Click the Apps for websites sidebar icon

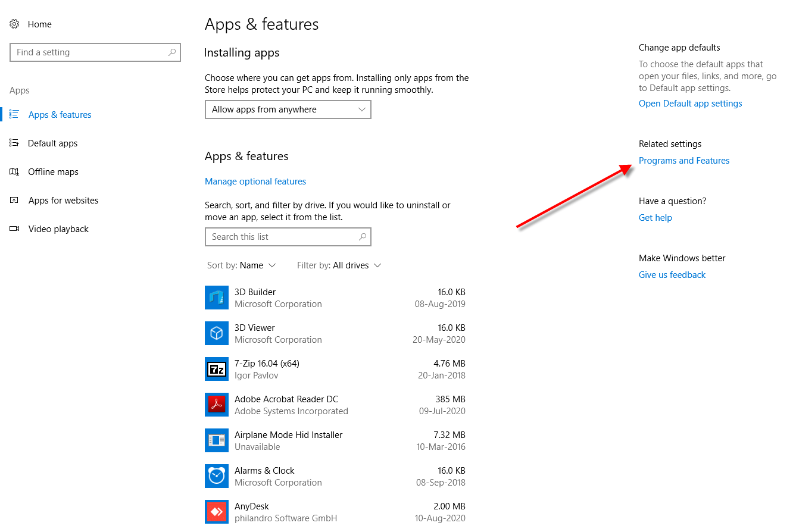14,200
